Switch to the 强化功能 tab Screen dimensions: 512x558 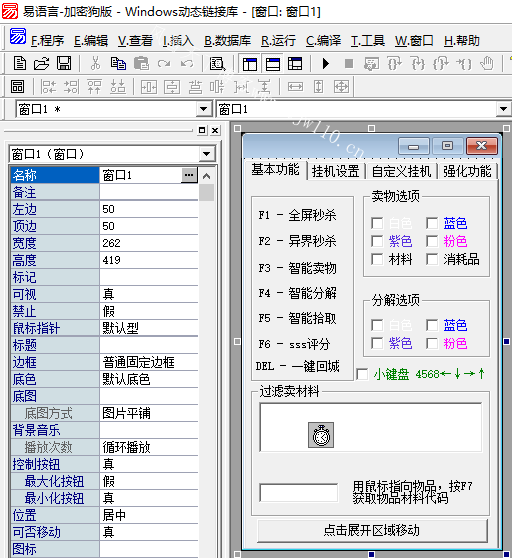point(467,171)
